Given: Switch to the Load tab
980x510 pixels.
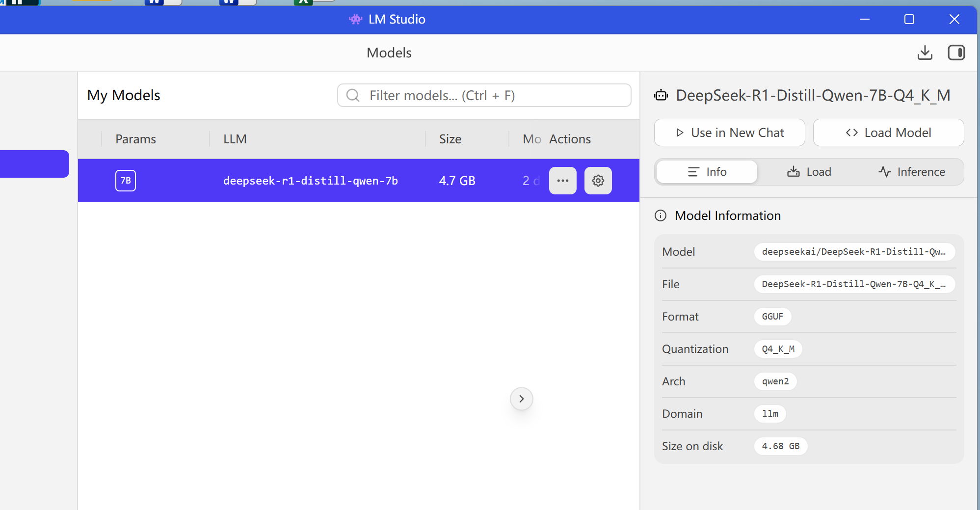Looking at the screenshot, I should [x=809, y=172].
